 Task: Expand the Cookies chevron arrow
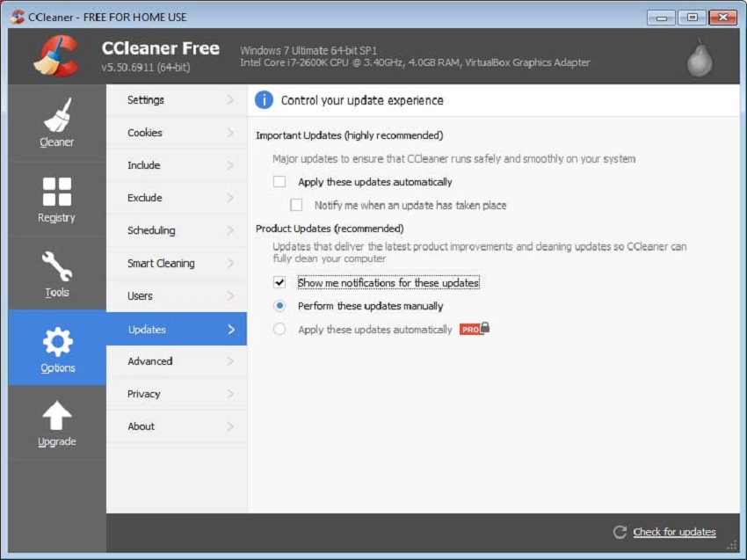(230, 133)
